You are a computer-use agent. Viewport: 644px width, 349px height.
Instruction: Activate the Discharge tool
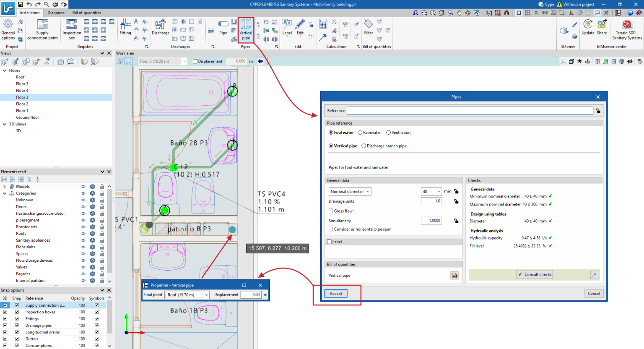click(161, 27)
